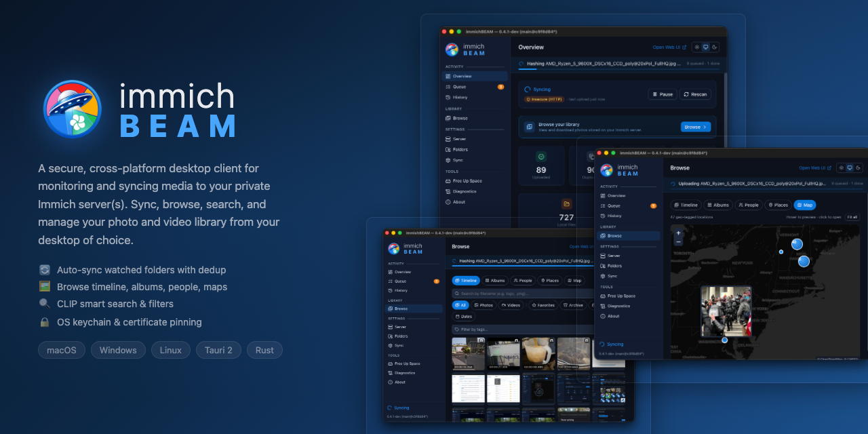Select the Albums tab in the map window
Viewport: 868px width, 434px height.
point(717,205)
